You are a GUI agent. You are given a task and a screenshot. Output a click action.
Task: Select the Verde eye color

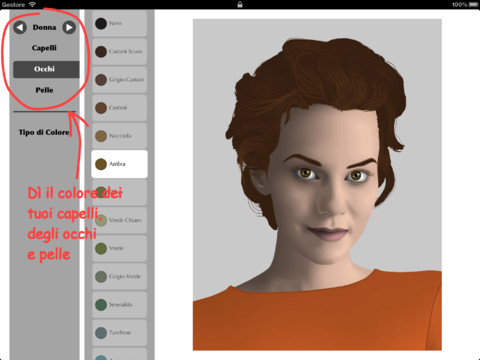click(x=119, y=248)
